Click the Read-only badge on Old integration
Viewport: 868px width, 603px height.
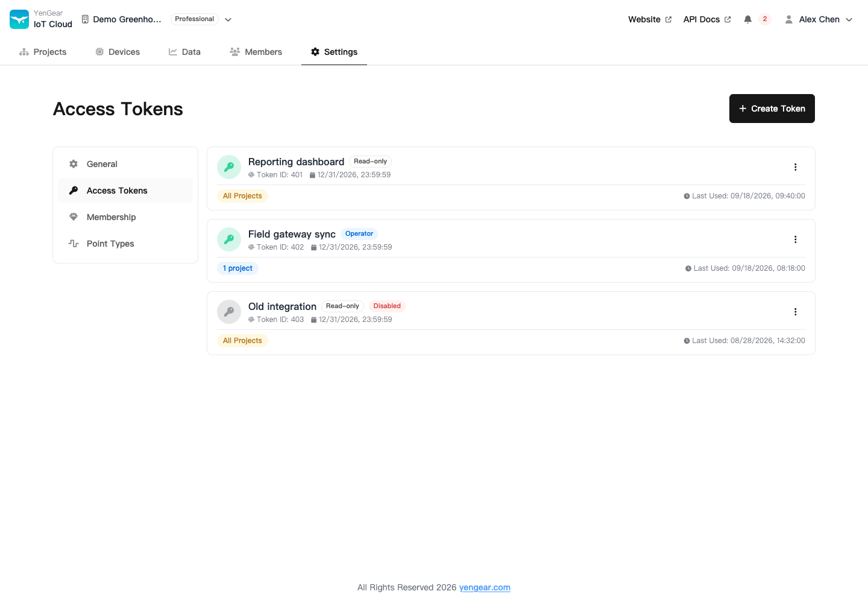pyautogui.click(x=342, y=306)
